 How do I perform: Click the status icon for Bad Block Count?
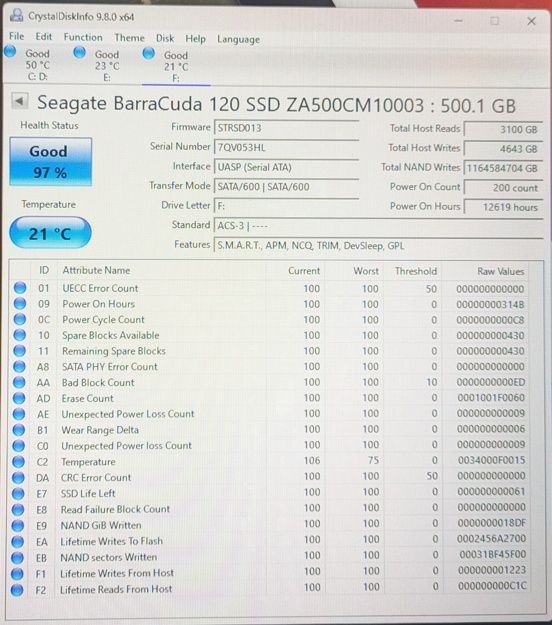coord(19,382)
